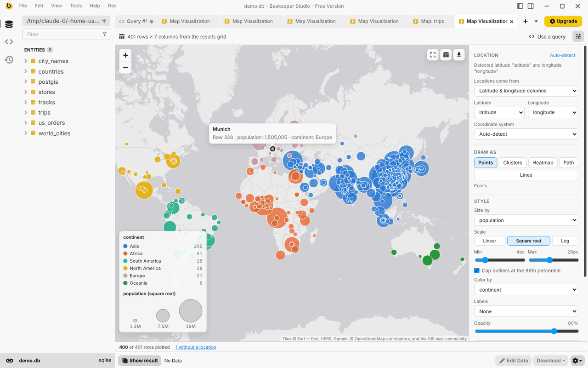588x368 pixels.
Task: Zoom in on the map
Action: 125,55
